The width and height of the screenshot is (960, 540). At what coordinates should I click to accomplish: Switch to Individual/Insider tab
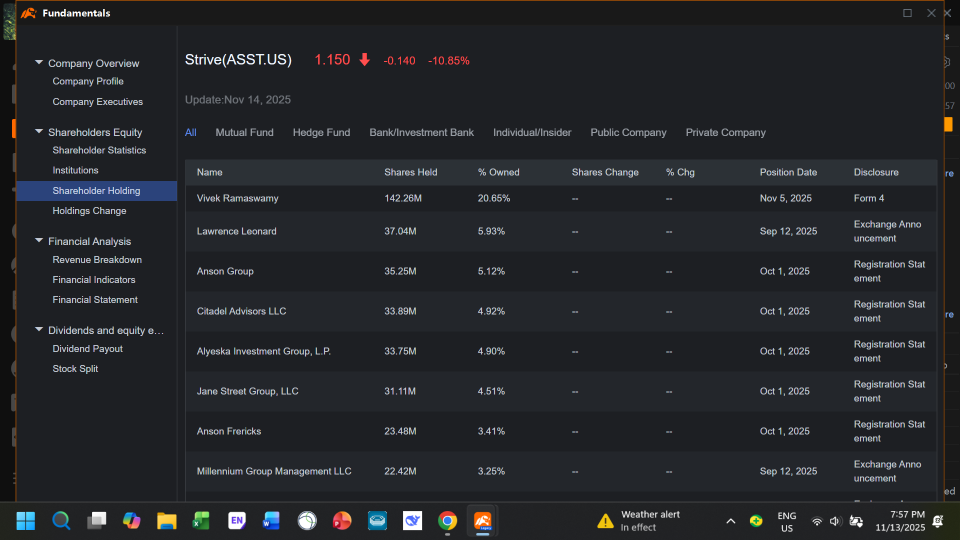point(532,132)
